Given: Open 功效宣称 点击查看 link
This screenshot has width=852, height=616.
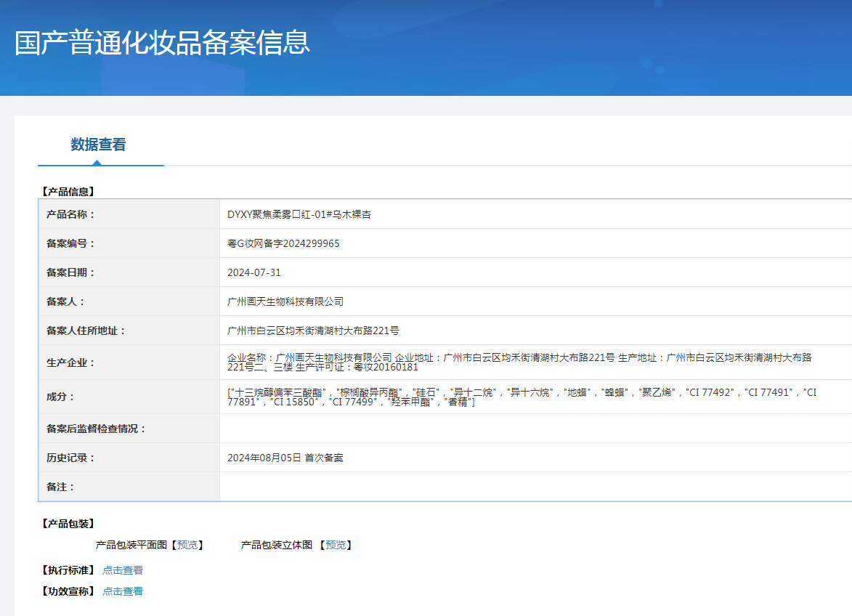Looking at the screenshot, I should point(123,591).
